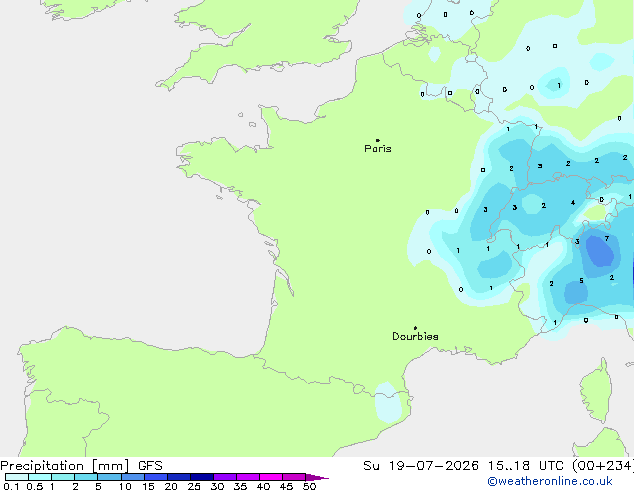Click the '10' legend scale label
Screen dimensions: 634x490
coord(125,486)
